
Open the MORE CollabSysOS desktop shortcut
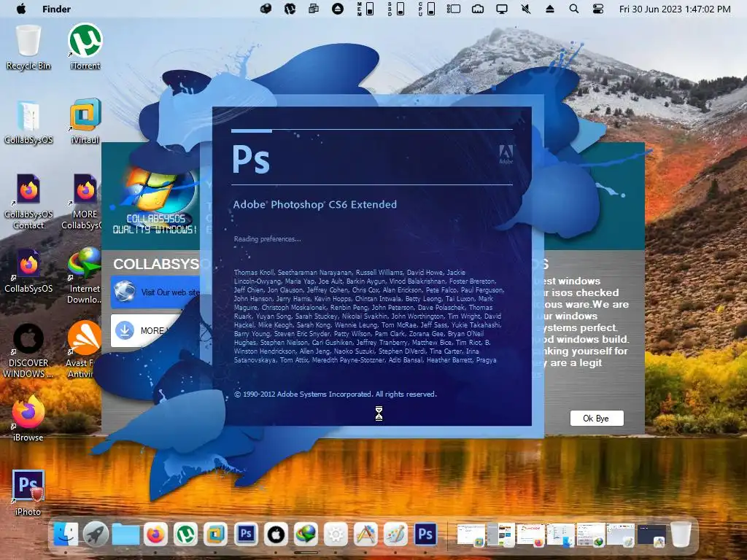coord(82,201)
